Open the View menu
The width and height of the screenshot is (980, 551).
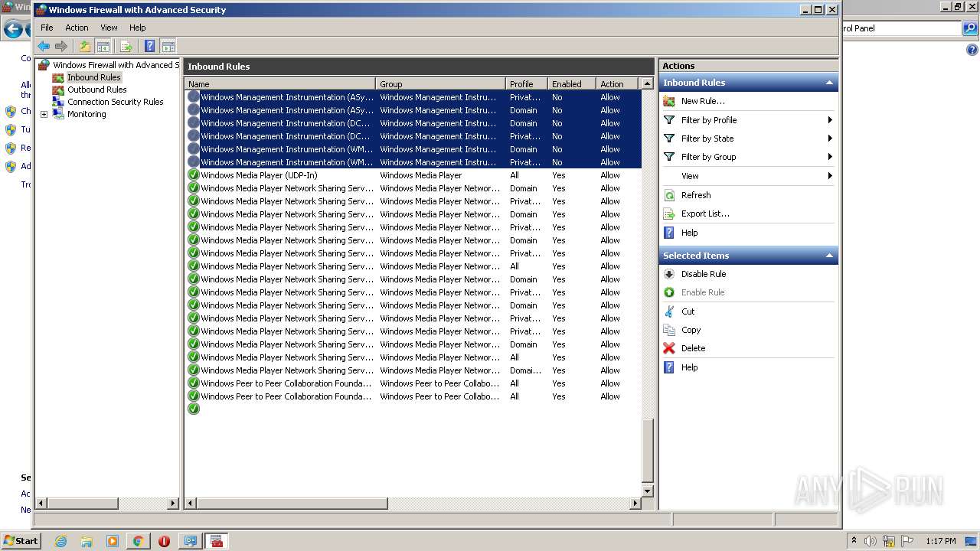click(x=109, y=28)
